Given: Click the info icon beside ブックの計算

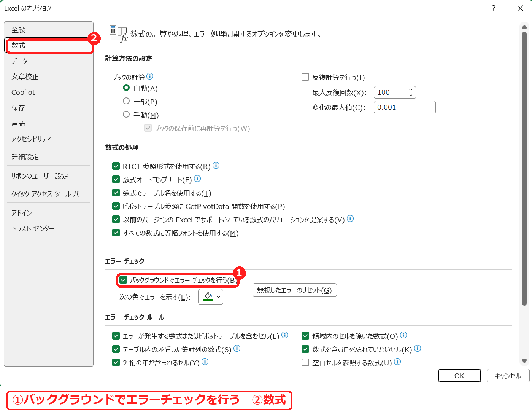Looking at the screenshot, I should coord(150,76).
